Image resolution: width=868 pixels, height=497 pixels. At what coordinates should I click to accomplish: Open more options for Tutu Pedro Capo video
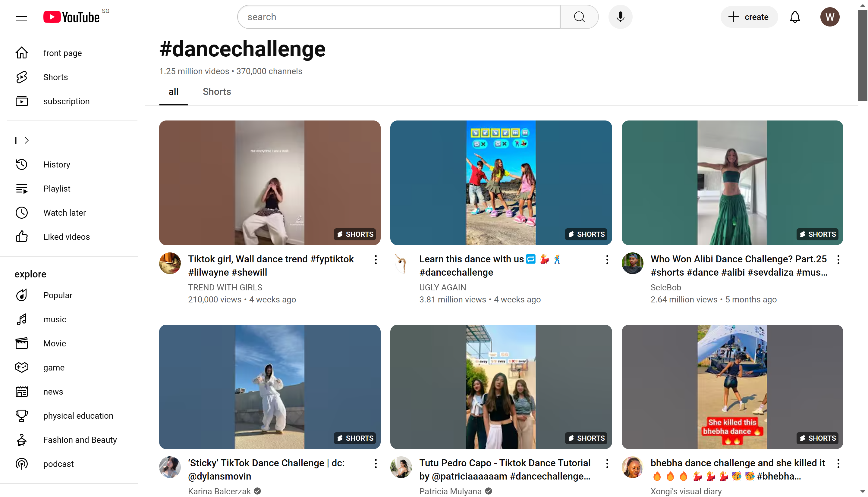pos(607,464)
